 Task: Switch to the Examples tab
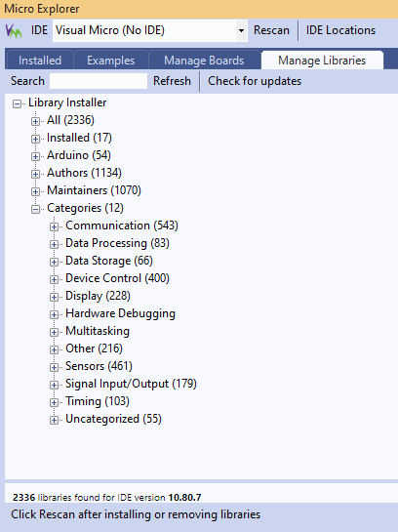click(111, 61)
